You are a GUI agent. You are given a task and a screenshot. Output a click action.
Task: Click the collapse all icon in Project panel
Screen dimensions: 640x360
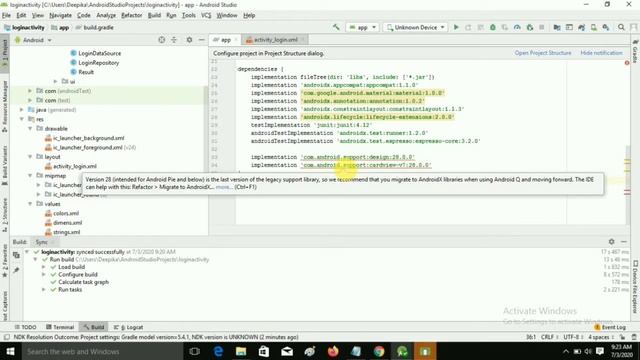click(x=174, y=40)
